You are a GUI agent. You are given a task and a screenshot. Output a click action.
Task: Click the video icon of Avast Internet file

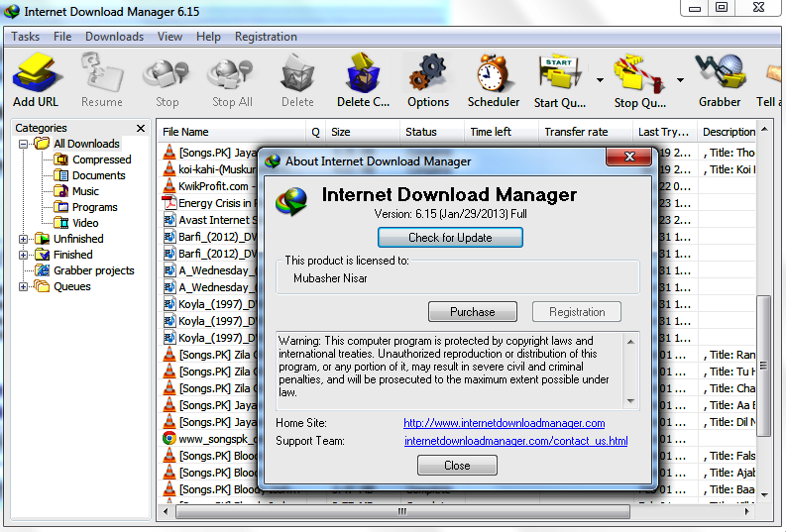(x=169, y=219)
